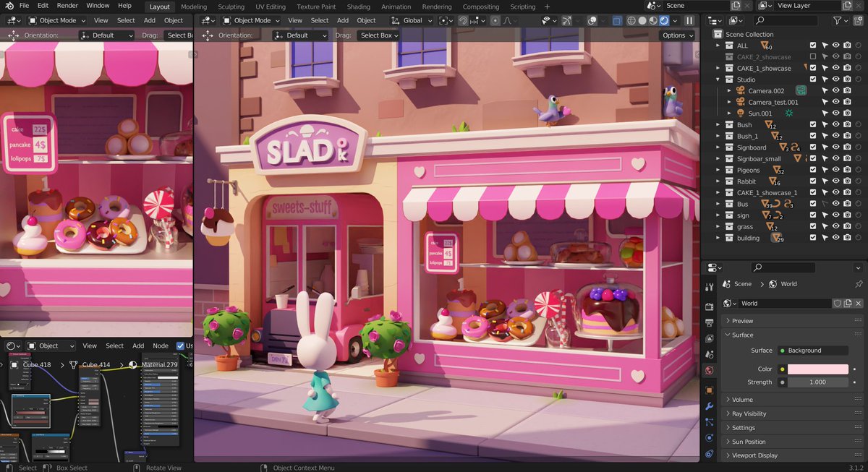
Task: Enable the CAKE_2_showcase collection checkbox
Action: (x=813, y=56)
